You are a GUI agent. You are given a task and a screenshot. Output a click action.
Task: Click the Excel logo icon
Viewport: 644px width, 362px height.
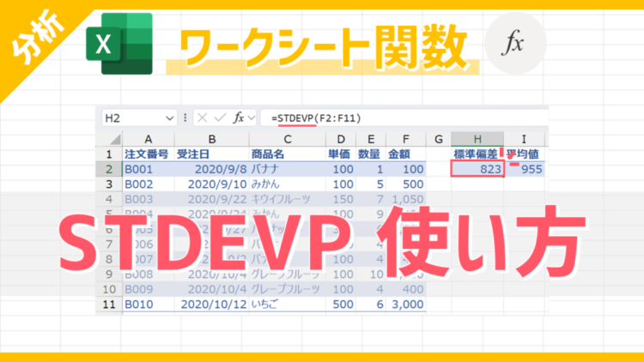point(119,44)
